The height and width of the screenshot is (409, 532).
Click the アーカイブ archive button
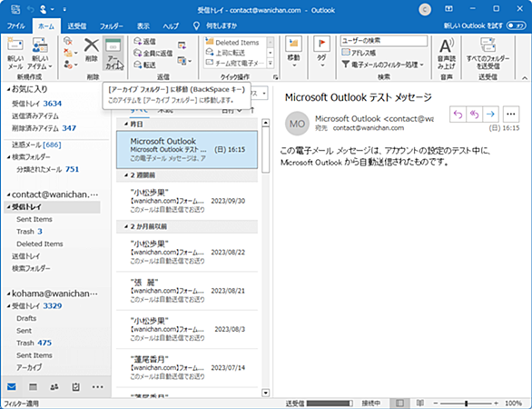(x=113, y=54)
